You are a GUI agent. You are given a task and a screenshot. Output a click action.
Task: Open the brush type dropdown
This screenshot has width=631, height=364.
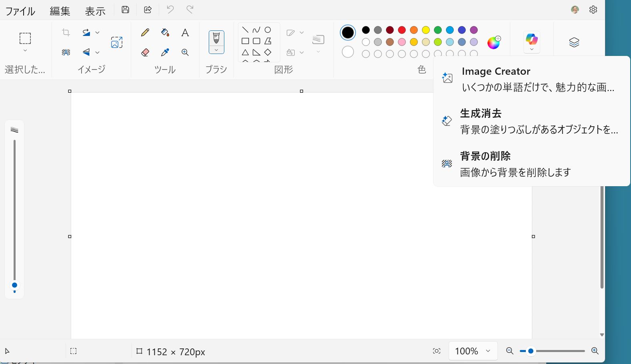(216, 50)
